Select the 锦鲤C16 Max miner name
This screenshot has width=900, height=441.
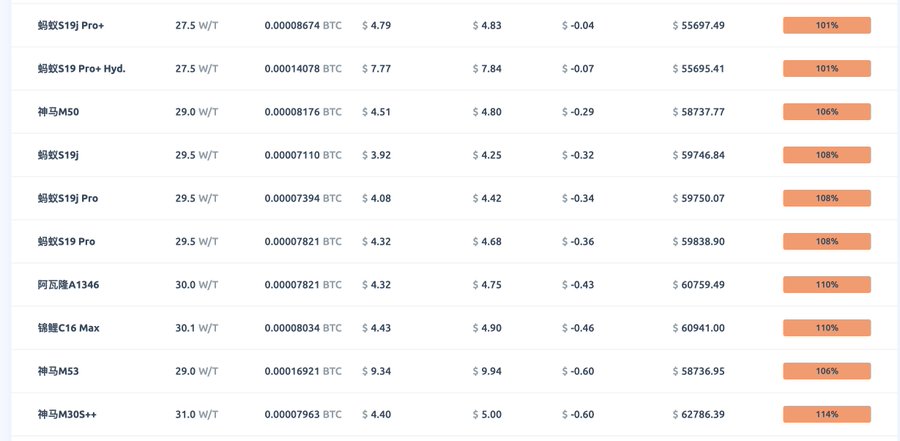click(68, 328)
